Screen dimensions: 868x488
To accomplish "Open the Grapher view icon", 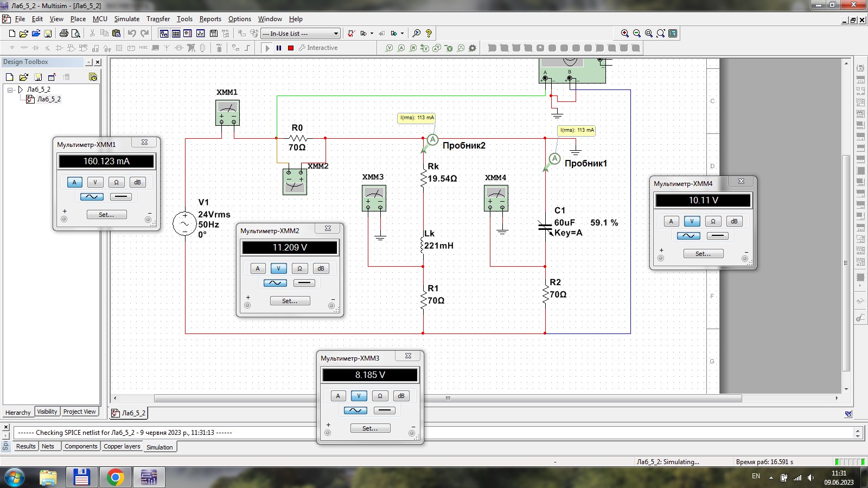I will [x=200, y=34].
